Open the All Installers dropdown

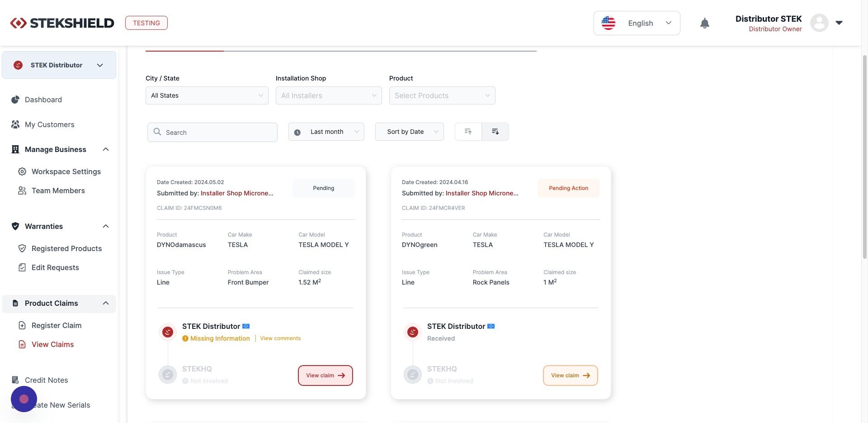coord(329,95)
